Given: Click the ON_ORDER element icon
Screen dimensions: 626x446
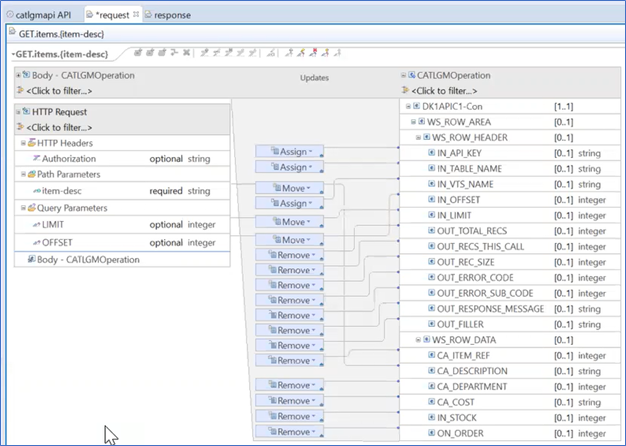Looking at the screenshot, I should tap(432, 433).
